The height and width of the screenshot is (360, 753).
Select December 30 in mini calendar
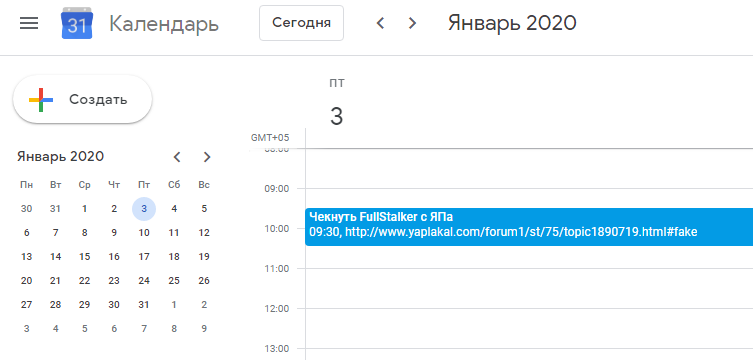26,209
